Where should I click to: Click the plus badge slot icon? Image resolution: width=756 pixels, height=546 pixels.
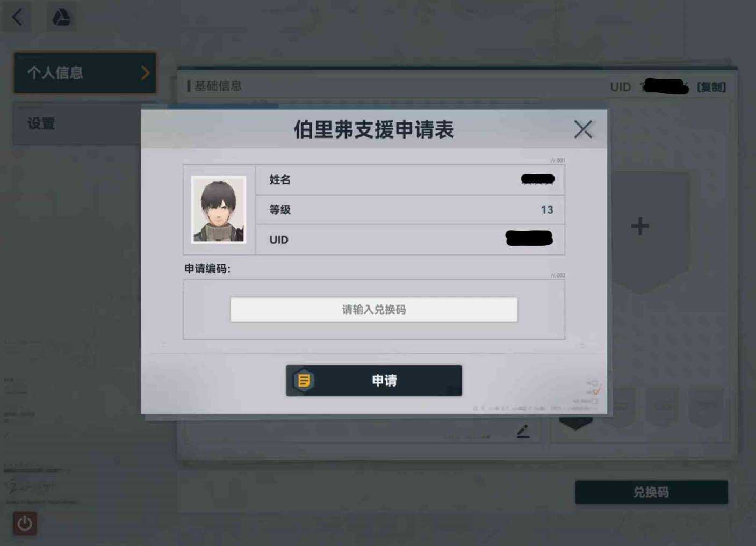[x=639, y=225]
